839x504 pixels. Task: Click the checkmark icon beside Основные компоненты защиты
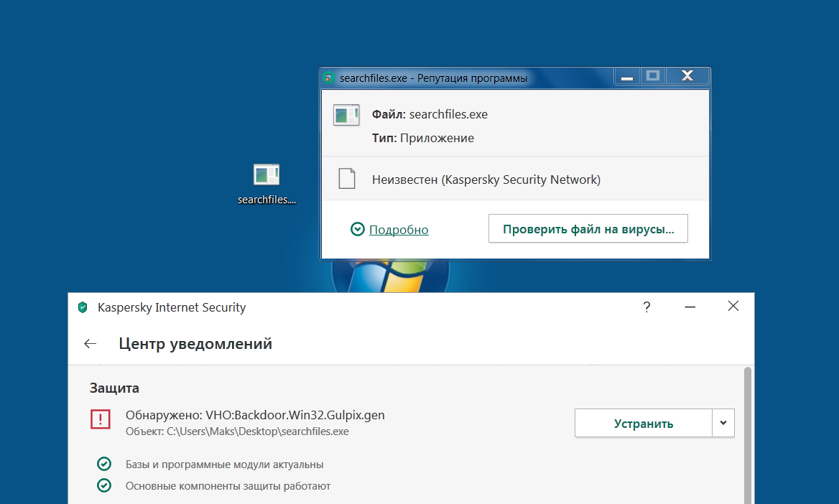[x=104, y=485]
